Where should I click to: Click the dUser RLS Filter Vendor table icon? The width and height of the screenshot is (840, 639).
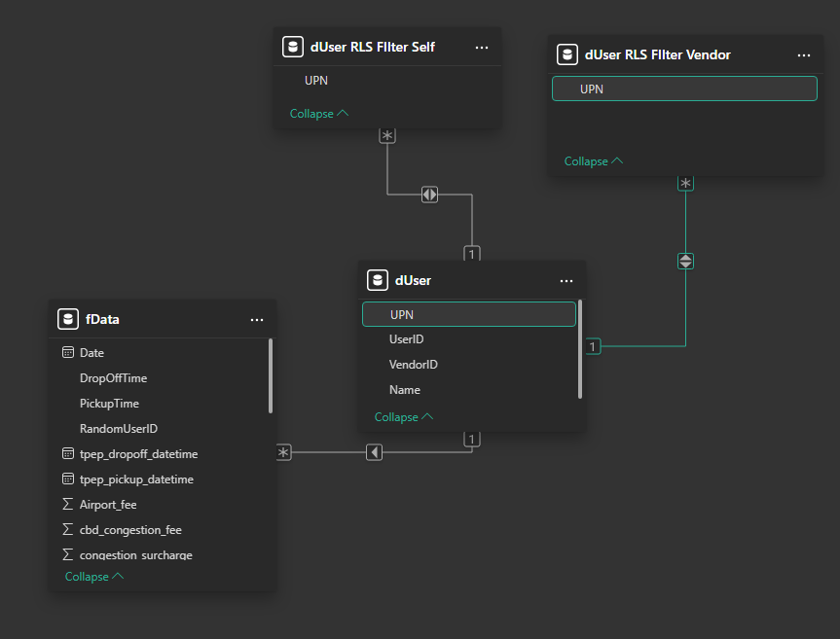[566, 55]
